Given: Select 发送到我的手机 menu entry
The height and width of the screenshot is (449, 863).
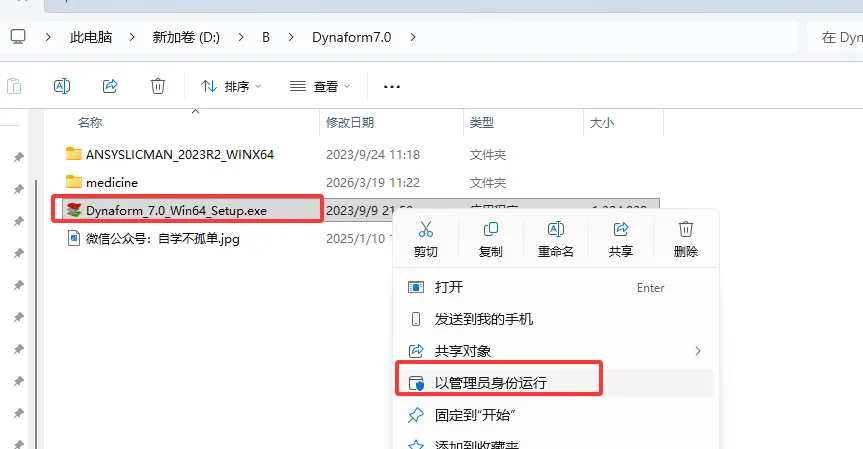Looking at the screenshot, I should click(556, 319).
